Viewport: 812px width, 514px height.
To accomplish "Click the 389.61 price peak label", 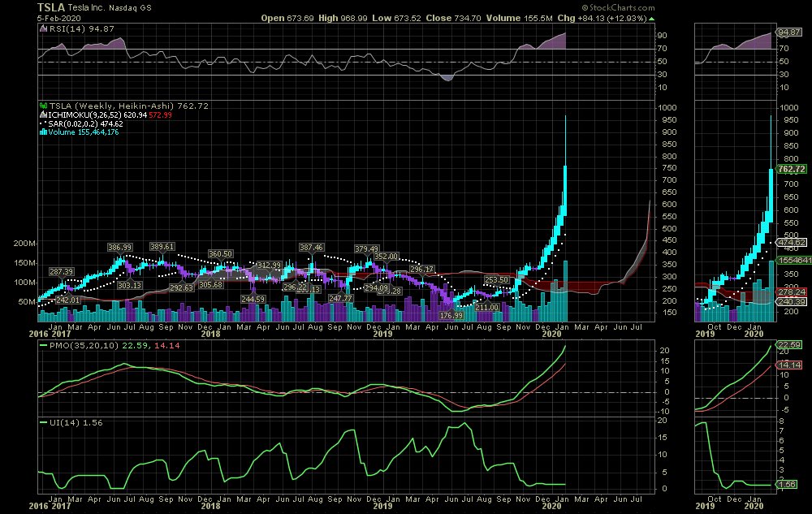I will click(x=162, y=246).
